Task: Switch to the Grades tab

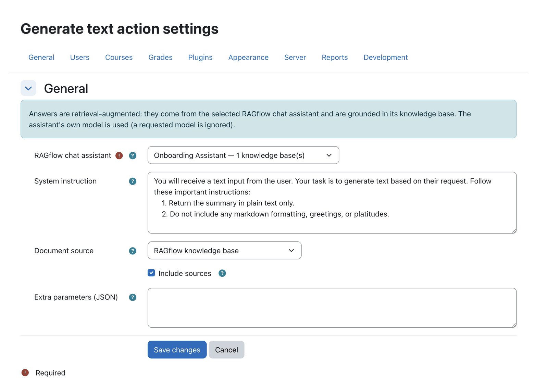Action: [160, 58]
